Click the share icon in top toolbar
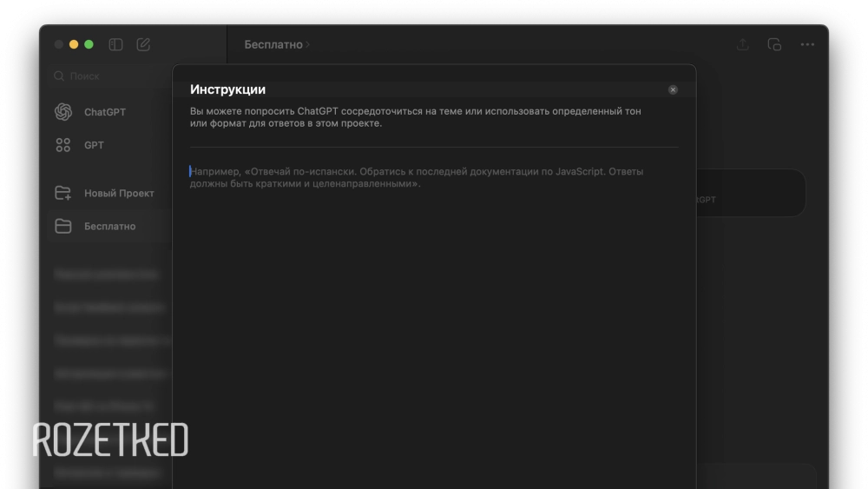Screen dimensions: 868x489 click(x=743, y=44)
